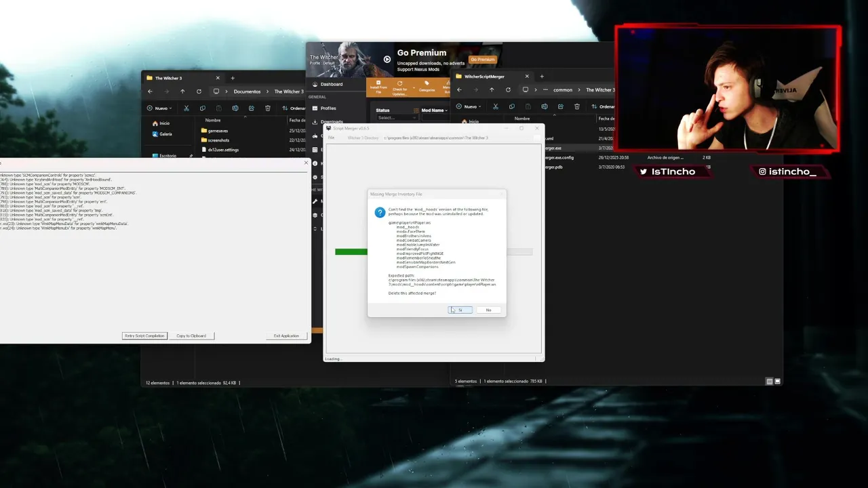Viewport: 868px width, 488px height.
Task: Rename item in WitcherScriptMerger Explorer toolbar
Action: point(545,106)
